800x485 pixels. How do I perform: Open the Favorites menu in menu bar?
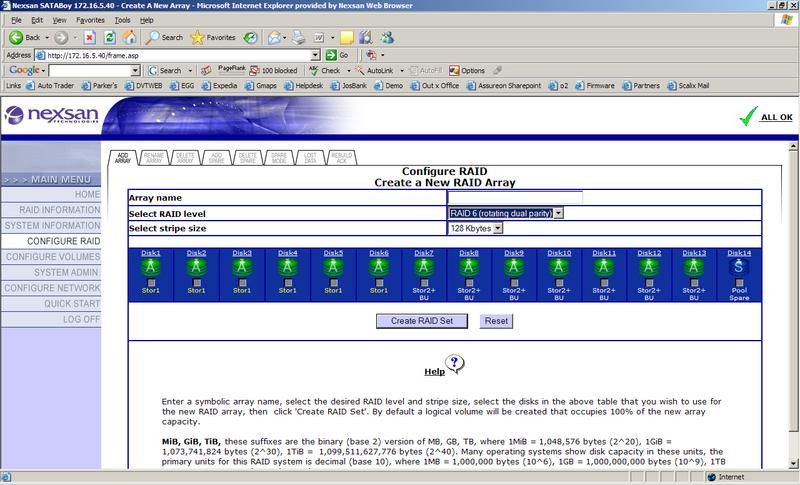(90, 20)
